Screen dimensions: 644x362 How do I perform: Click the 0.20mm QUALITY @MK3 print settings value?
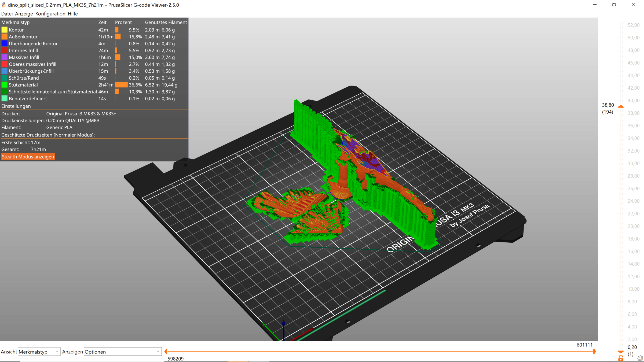[73, 121]
